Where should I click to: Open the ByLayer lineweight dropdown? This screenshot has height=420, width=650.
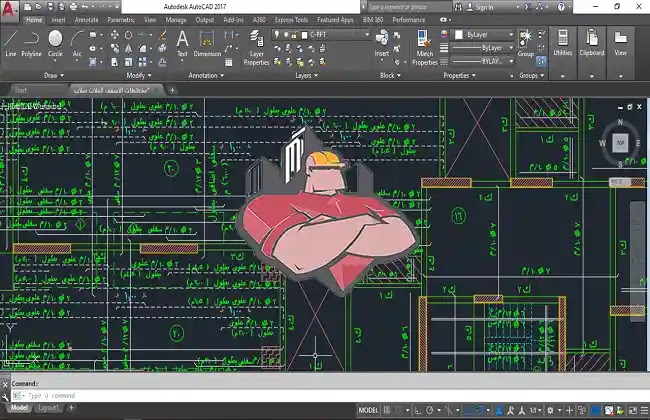483,48
